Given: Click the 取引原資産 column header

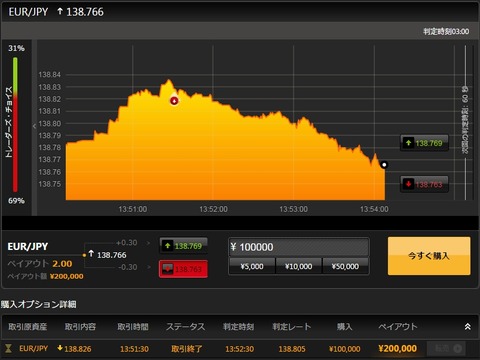Looking at the screenshot, I should (x=28, y=327).
